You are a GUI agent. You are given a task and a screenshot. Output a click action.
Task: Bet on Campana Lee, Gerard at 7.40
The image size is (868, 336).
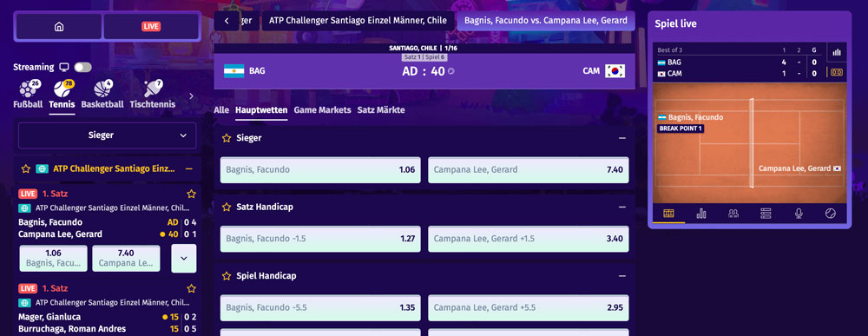point(528,170)
